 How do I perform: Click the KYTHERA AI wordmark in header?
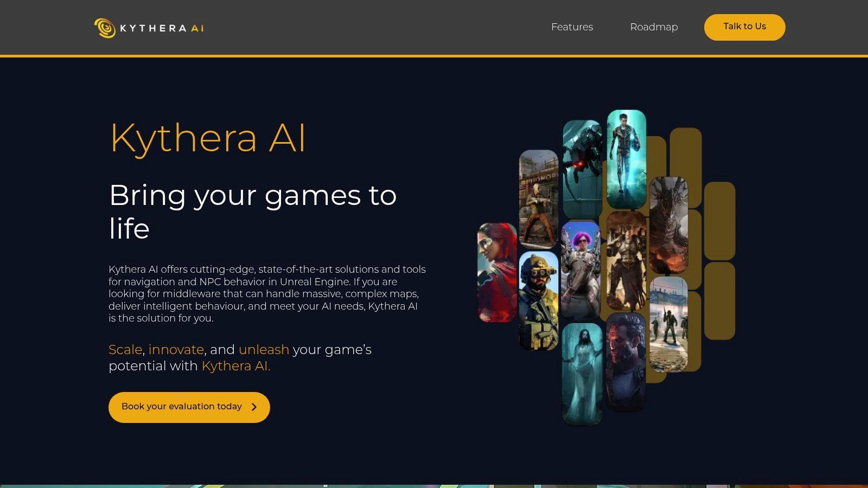162,28
